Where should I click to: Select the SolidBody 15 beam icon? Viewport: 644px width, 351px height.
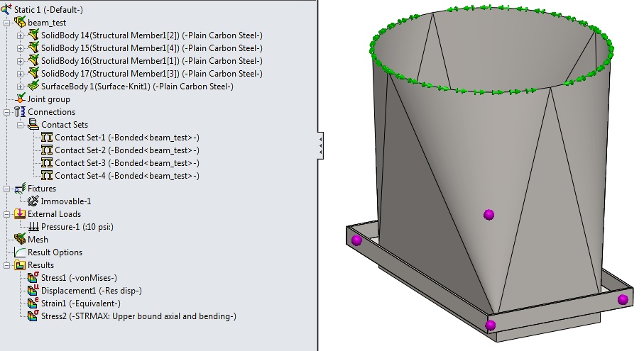pos(33,48)
